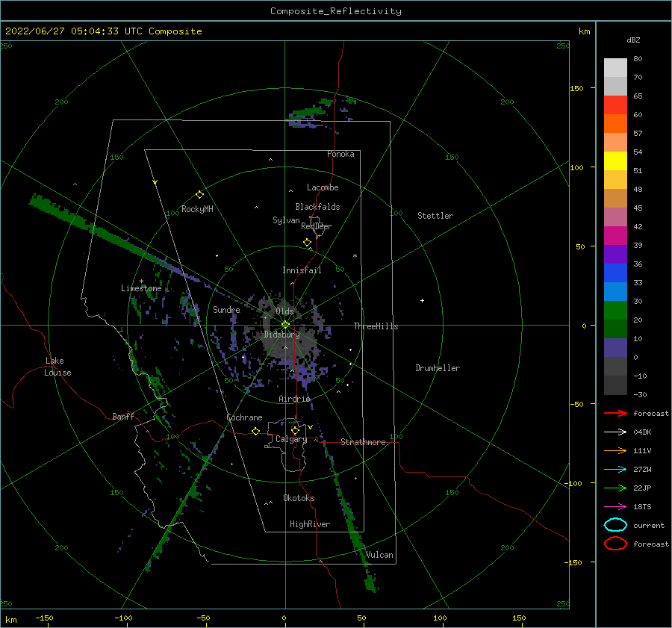Click the yellow V marker northeast of Calgary
Viewport: 672px width, 628px height.
click(311, 427)
